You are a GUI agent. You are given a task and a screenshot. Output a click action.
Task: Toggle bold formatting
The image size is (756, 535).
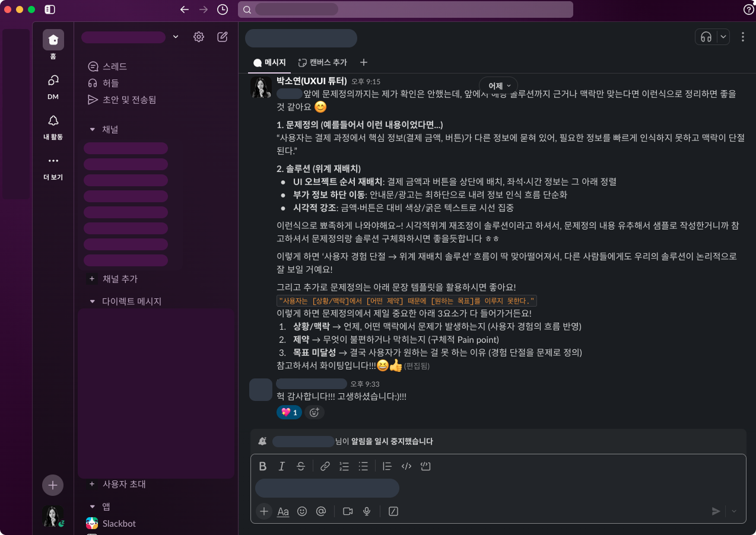pyautogui.click(x=263, y=466)
